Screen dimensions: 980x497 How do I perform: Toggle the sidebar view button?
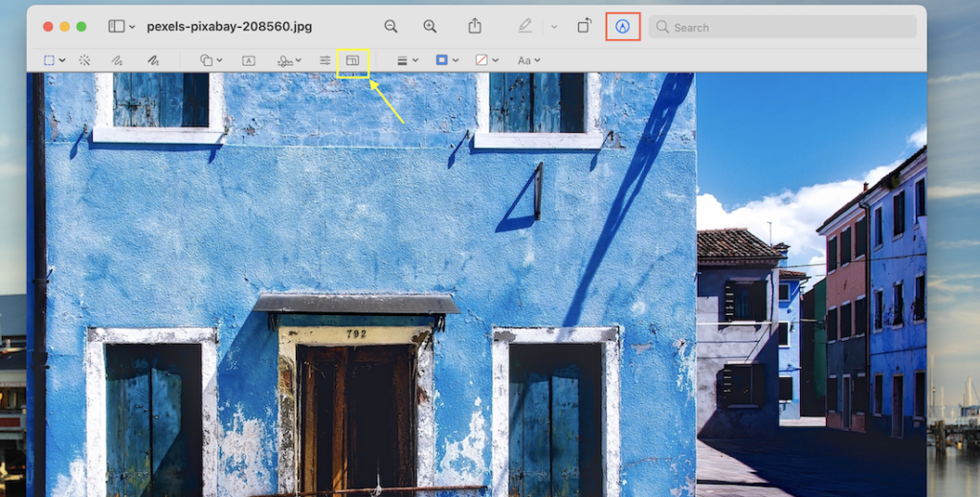pyautogui.click(x=117, y=27)
